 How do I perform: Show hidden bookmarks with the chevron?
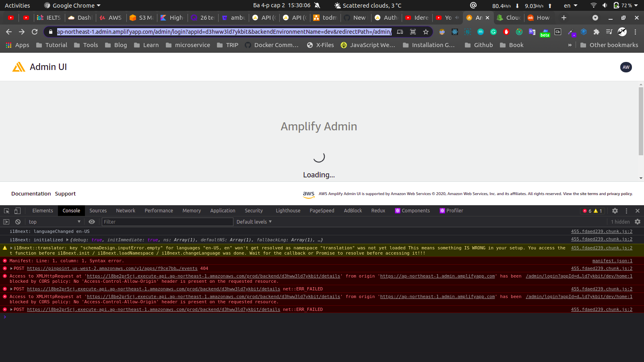click(x=570, y=45)
